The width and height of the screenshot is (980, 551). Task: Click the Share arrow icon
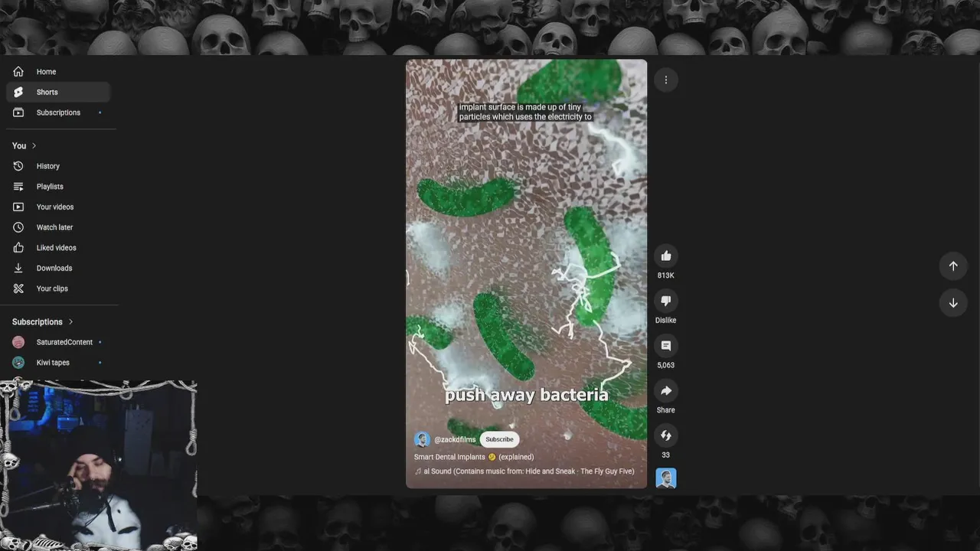click(x=666, y=391)
